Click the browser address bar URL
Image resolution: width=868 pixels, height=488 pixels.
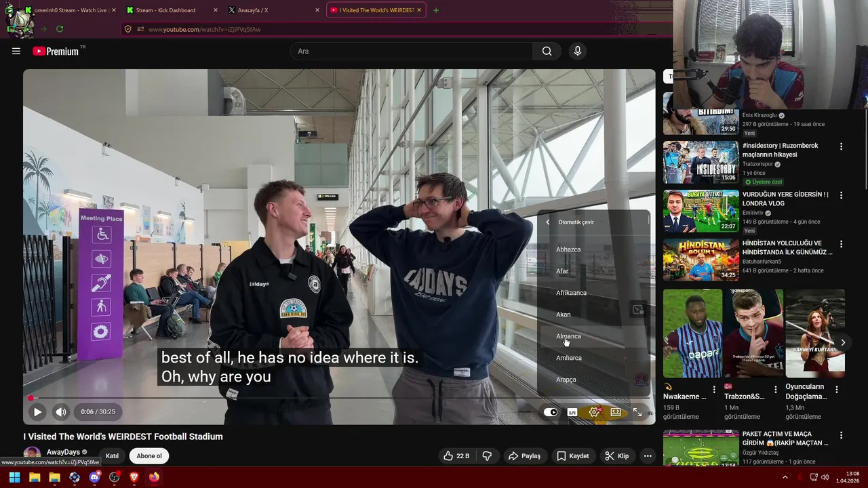204,29
